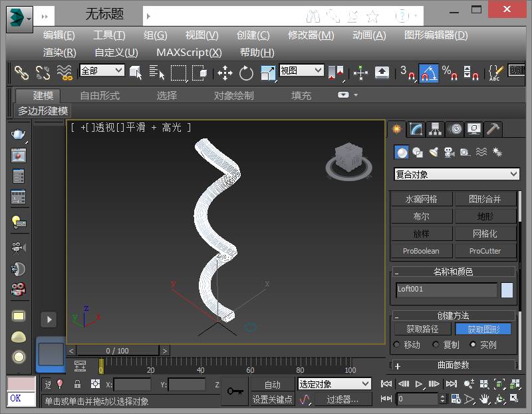Open the Utilities hammer panel tab
The image size is (532, 414).
pos(493,129)
